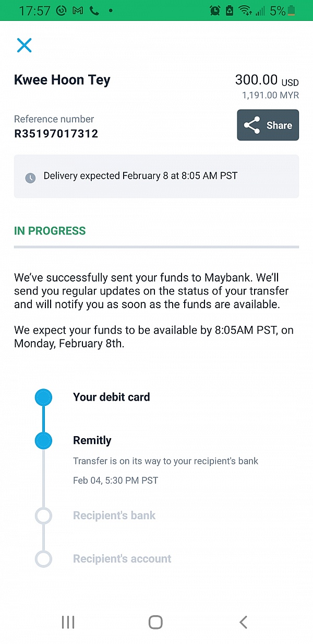Tap the Recipient's bank step circle
The image size is (313, 644).
pos(43,516)
